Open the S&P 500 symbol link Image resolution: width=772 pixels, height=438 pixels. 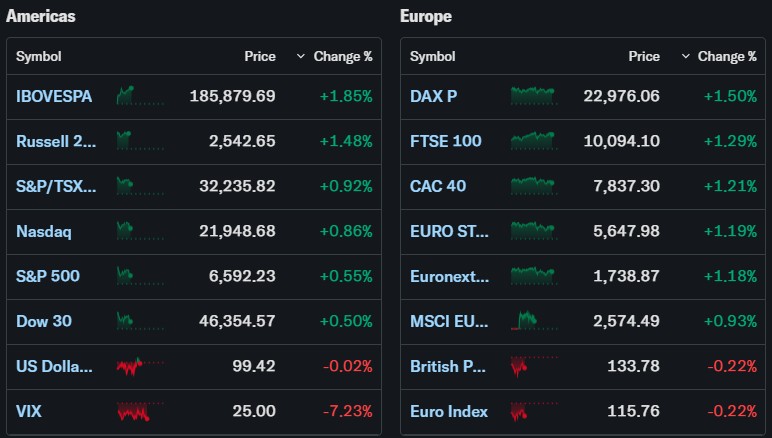point(48,276)
